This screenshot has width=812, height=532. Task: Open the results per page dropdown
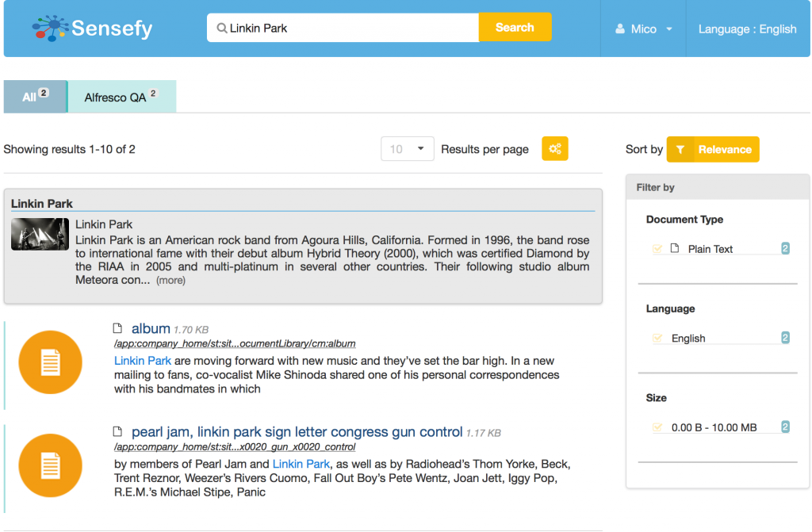(x=407, y=149)
